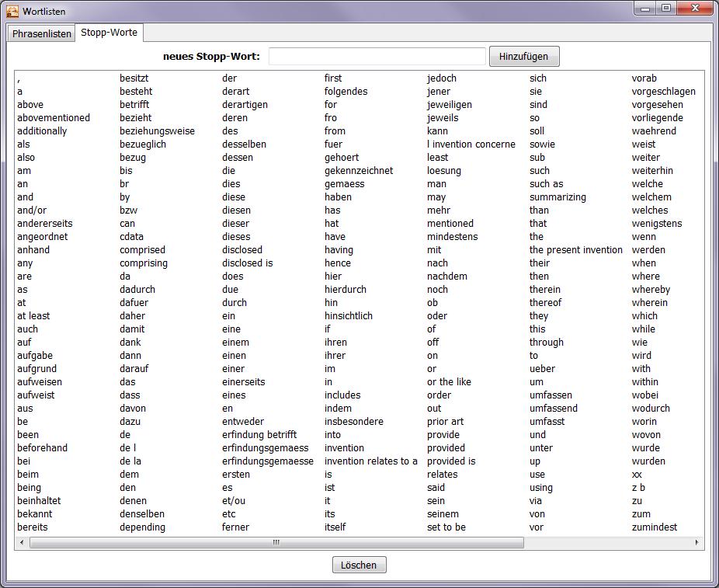Select the stop word 'beforehand'
This screenshot has width=719, height=588.
tap(42, 448)
